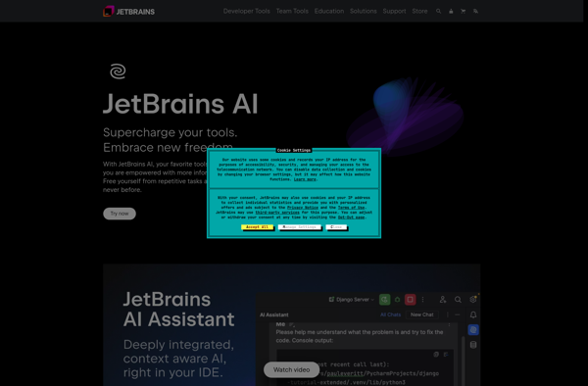This screenshot has height=386, width=588.
Task: Click the add-user collaboration icon in IDE
Action: (443, 300)
